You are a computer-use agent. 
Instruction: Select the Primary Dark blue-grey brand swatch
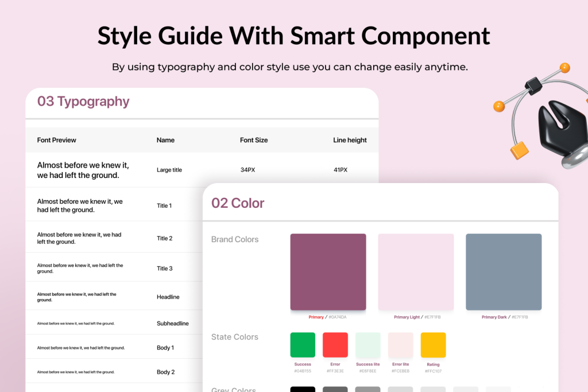pyautogui.click(x=504, y=271)
